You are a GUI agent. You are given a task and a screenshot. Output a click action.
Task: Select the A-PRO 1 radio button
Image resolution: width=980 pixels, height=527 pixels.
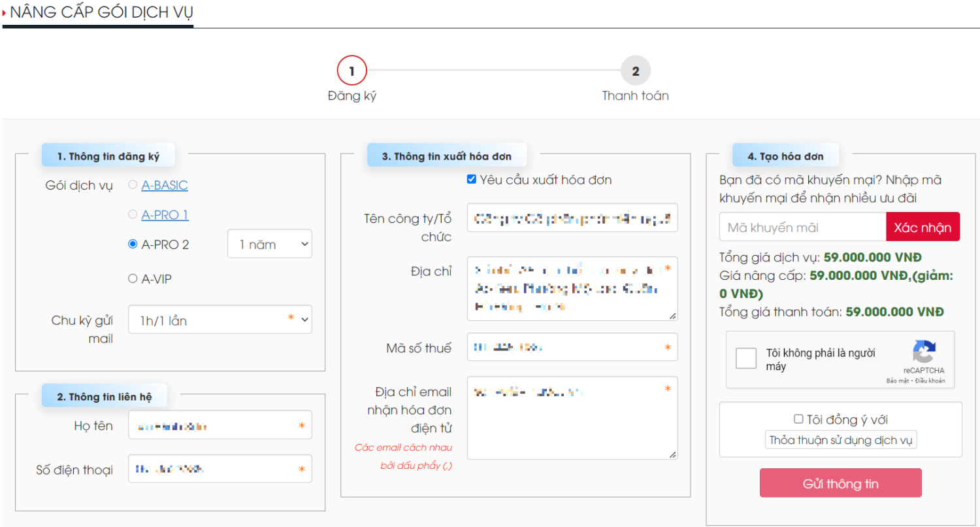(x=133, y=214)
